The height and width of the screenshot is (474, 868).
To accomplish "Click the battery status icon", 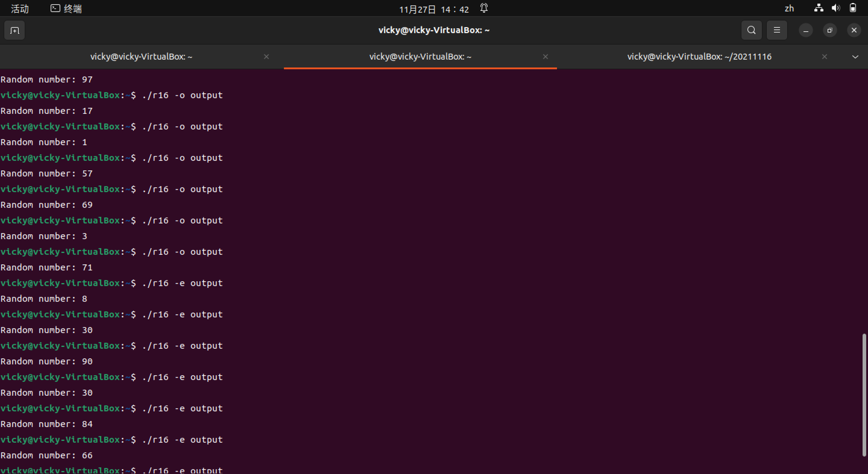I will pyautogui.click(x=853, y=8).
